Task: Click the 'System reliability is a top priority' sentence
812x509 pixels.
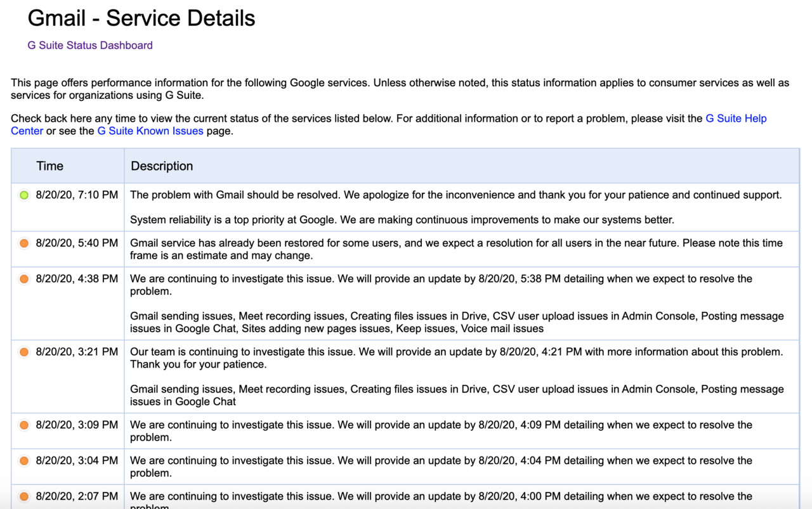Action: tap(402, 220)
